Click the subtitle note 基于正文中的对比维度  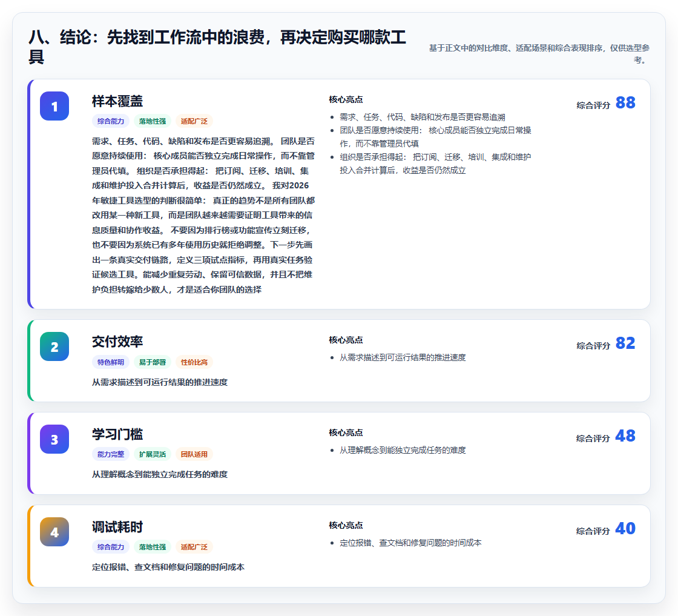point(539,54)
